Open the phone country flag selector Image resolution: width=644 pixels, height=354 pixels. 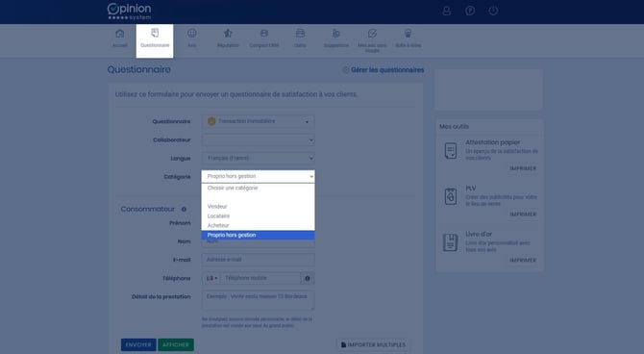(211, 278)
